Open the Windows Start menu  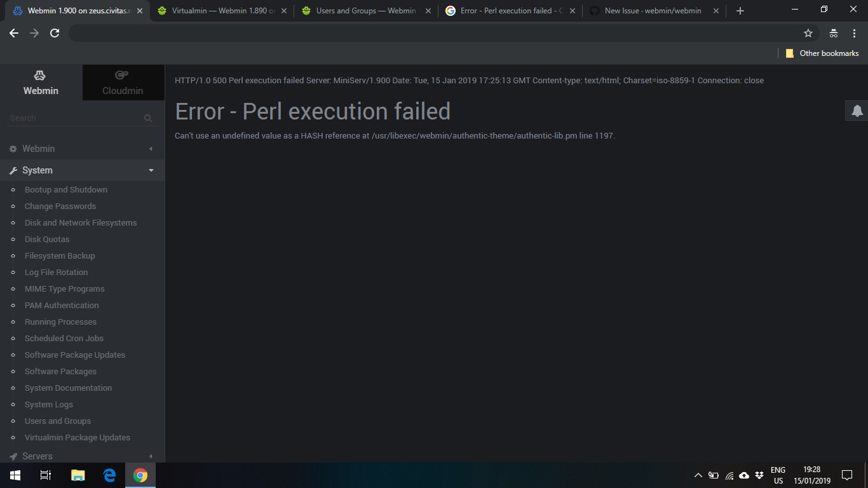(14, 475)
